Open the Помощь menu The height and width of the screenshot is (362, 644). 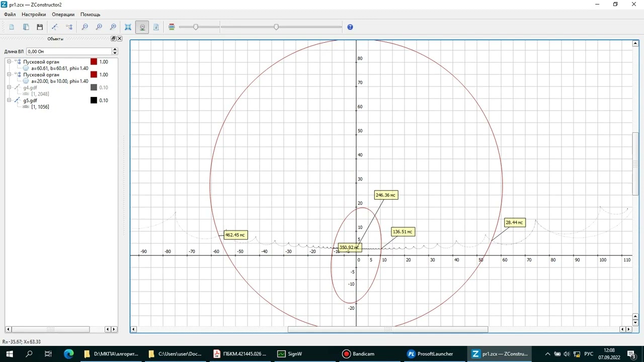pos(91,15)
